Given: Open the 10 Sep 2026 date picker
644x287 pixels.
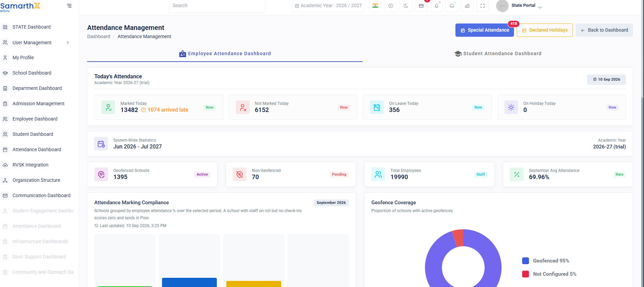Looking at the screenshot, I should click(x=607, y=79).
